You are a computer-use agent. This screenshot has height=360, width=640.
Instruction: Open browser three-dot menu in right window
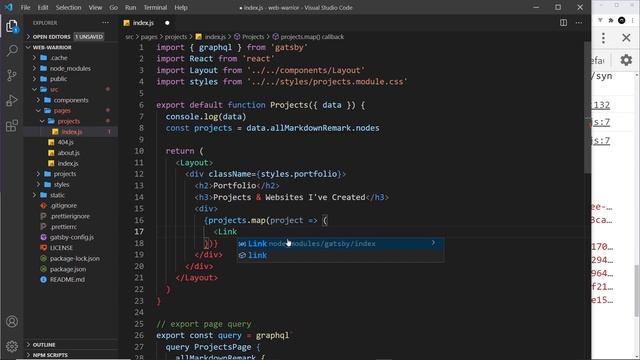pyautogui.click(x=603, y=38)
